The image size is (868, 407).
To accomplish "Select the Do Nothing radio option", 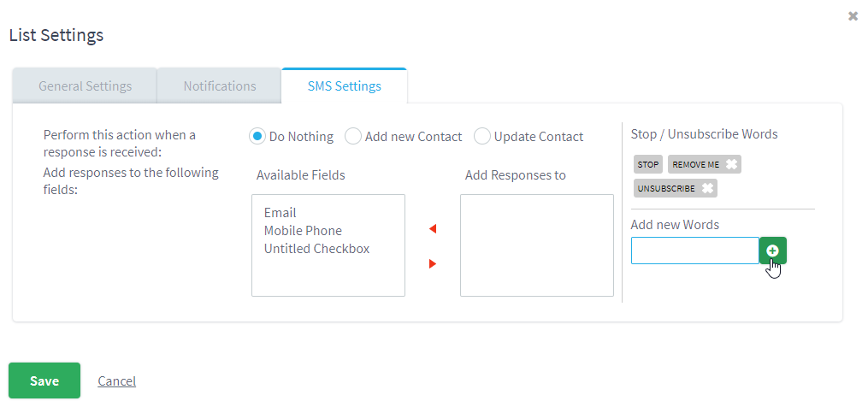I will 257,136.
